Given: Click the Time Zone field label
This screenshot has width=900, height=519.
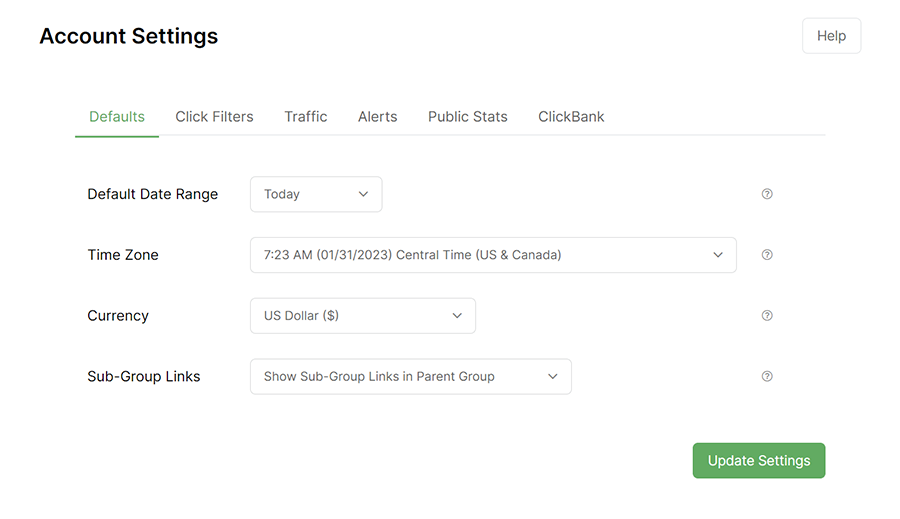Looking at the screenshot, I should coord(123,255).
